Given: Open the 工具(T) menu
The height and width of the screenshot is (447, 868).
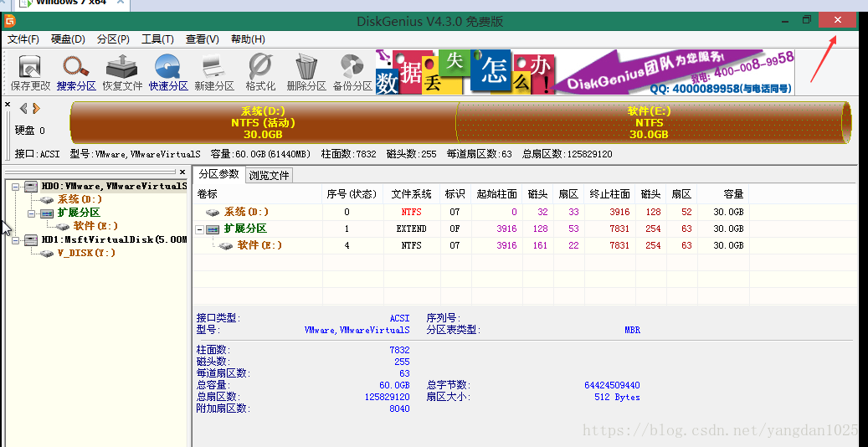Looking at the screenshot, I should (157, 39).
